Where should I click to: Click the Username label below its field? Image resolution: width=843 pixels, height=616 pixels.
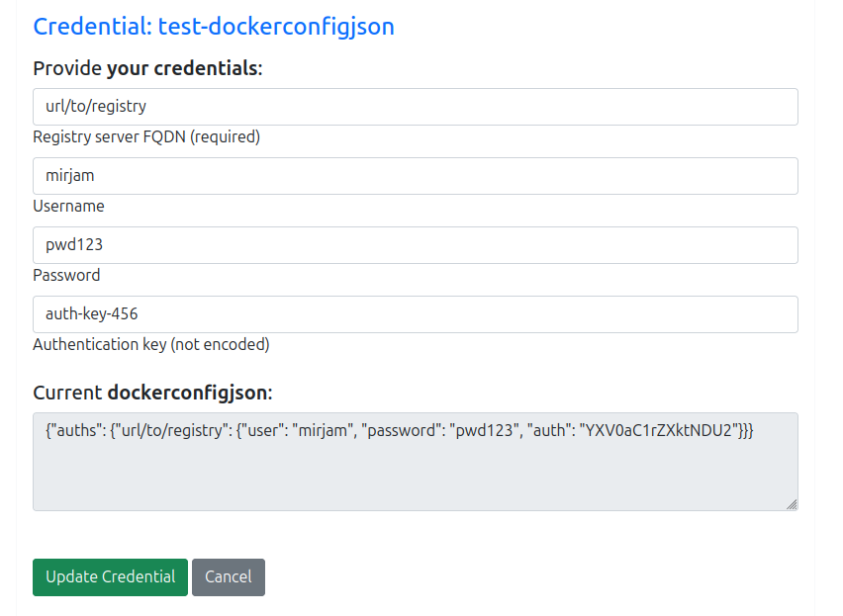coord(68,207)
